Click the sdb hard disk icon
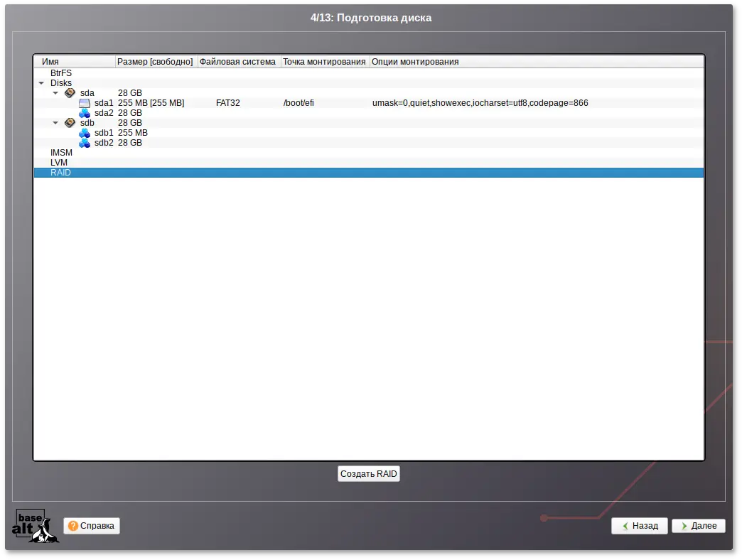This screenshot has height=560, width=742. pos(70,122)
